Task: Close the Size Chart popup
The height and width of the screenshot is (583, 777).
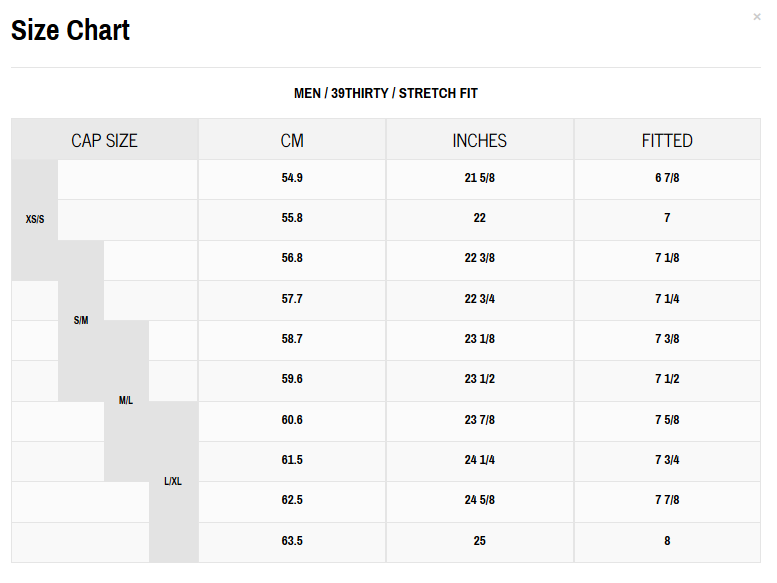Action: coord(757,16)
